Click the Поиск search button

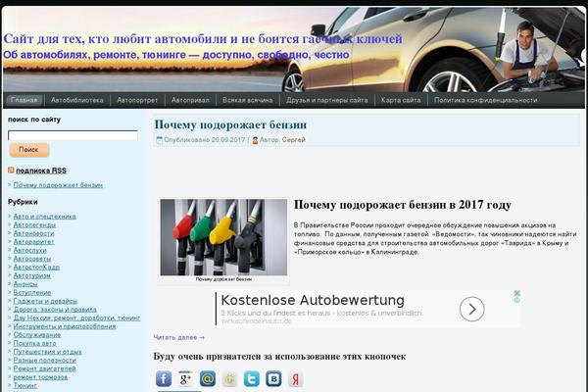[28, 150]
